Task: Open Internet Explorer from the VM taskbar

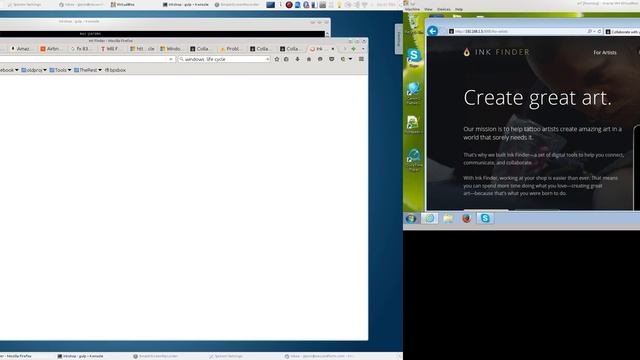Action: click(x=430, y=218)
